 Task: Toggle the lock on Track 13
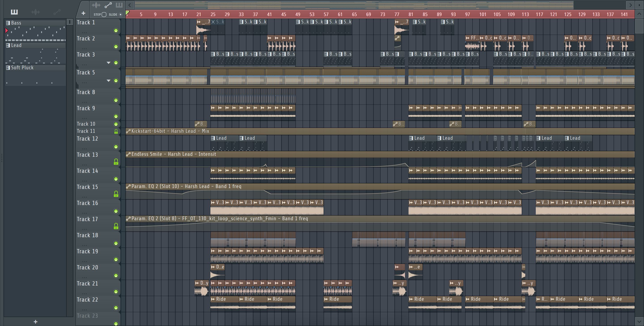[116, 162]
